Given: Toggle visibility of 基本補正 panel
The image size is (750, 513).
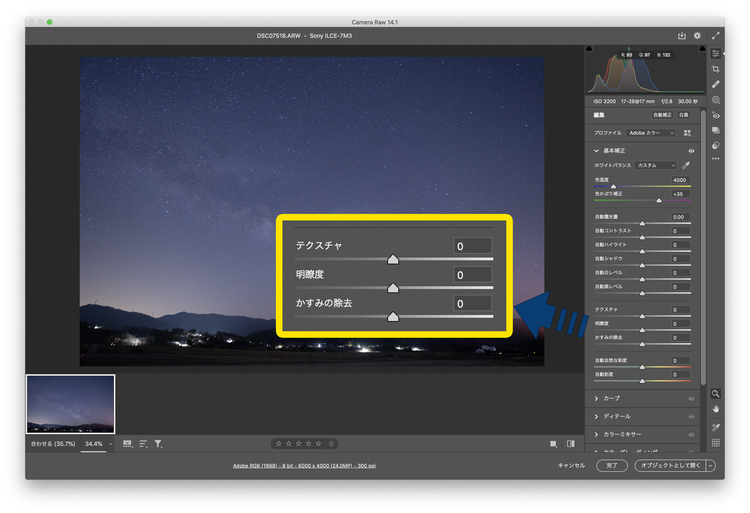Looking at the screenshot, I should 691,150.
